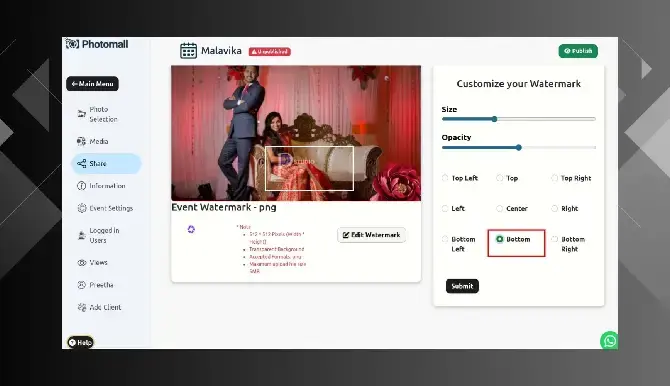Open the Photo Selection sidebar item
670x386 pixels.
98,114
